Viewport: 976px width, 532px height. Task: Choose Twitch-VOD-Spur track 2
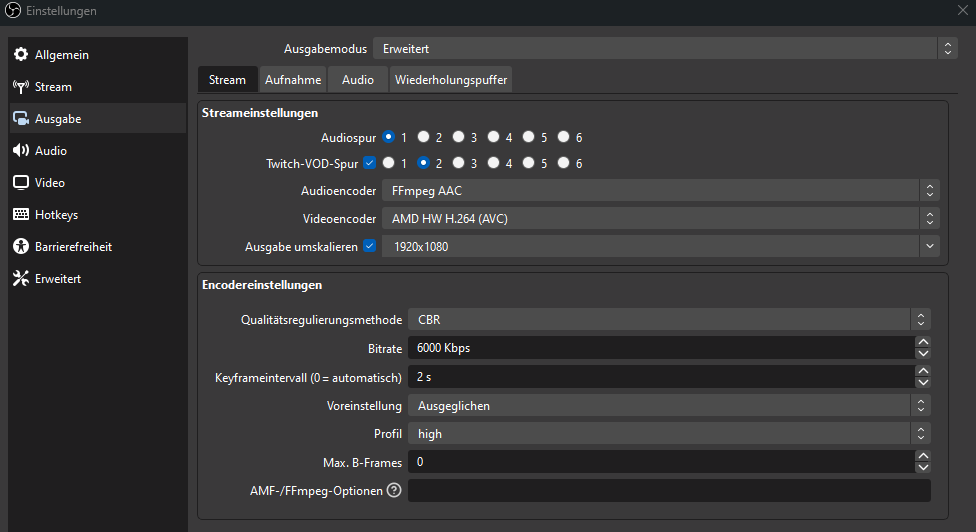click(423, 163)
